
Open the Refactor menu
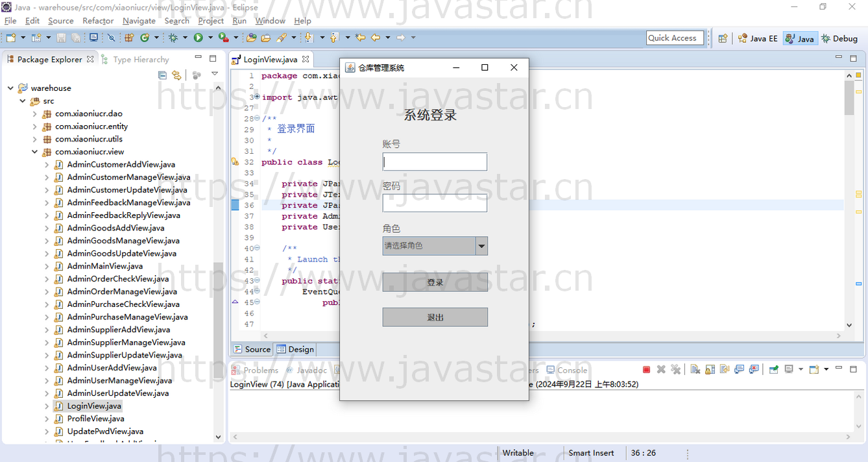[98, 21]
